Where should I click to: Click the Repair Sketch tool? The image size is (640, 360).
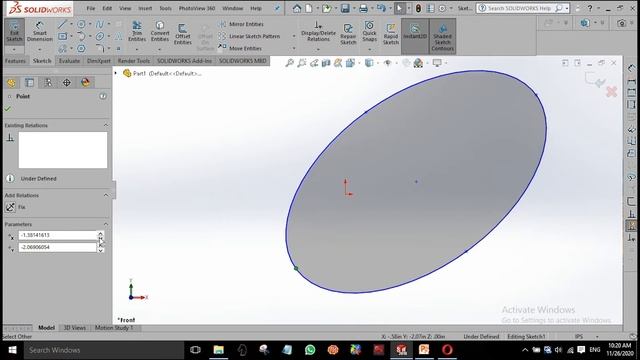[x=348, y=33]
